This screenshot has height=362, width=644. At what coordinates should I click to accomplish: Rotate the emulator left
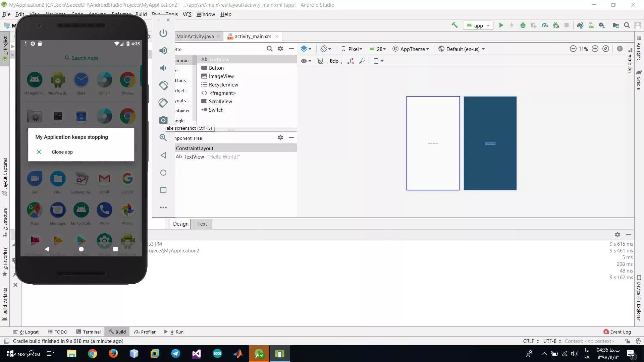point(163,85)
